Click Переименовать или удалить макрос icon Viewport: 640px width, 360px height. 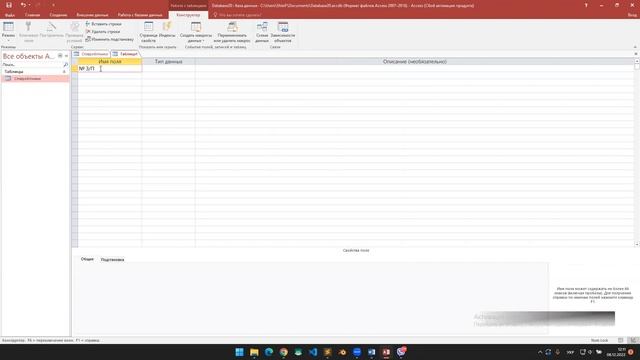(x=232, y=27)
